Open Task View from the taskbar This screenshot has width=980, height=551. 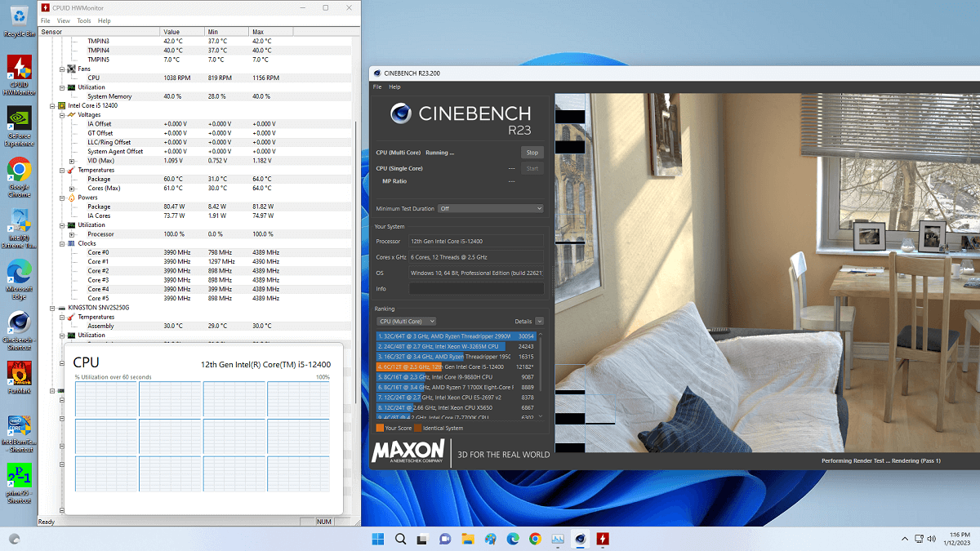coord(423,539)
